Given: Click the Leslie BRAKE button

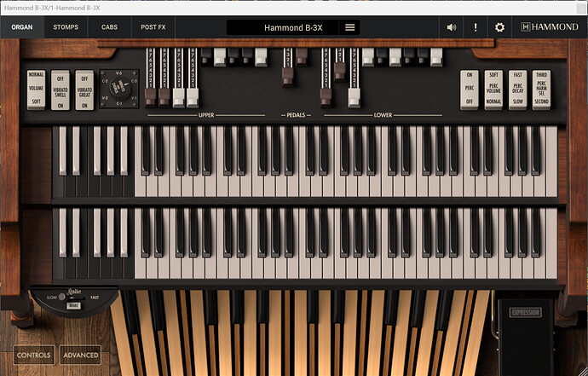Looking at the screenshot, I should [x=73, y=306].
